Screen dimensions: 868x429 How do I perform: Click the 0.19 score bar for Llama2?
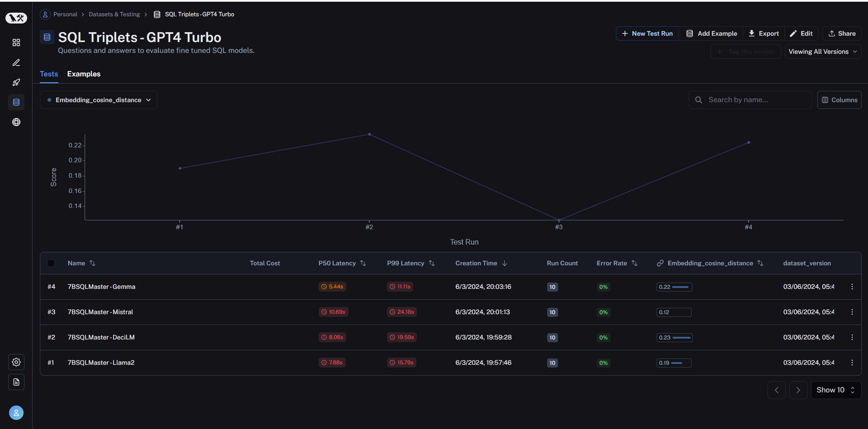pyautogui.click(x=674, y=363)
